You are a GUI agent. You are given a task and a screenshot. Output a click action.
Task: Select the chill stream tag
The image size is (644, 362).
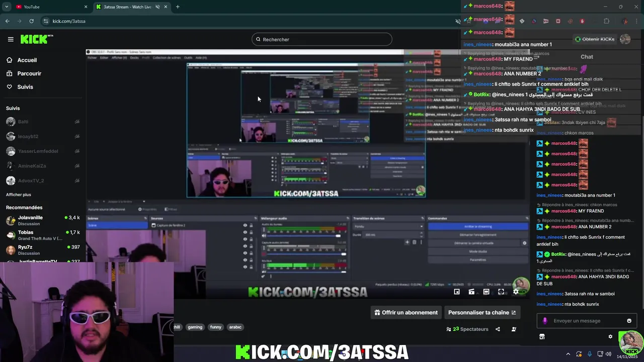coord(177,327)
